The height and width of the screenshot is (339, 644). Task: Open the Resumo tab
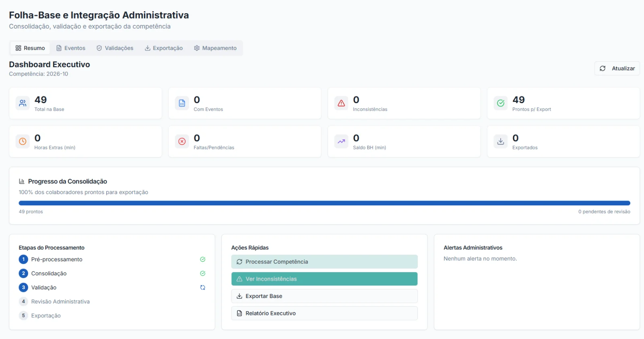click(x=30, y=48)
